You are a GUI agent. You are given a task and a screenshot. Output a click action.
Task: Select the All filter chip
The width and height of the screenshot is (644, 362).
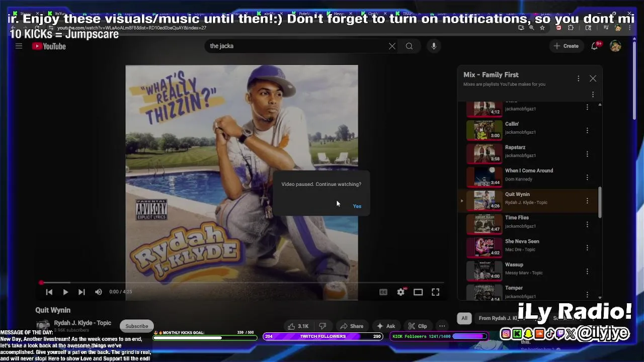coord(464,318)
